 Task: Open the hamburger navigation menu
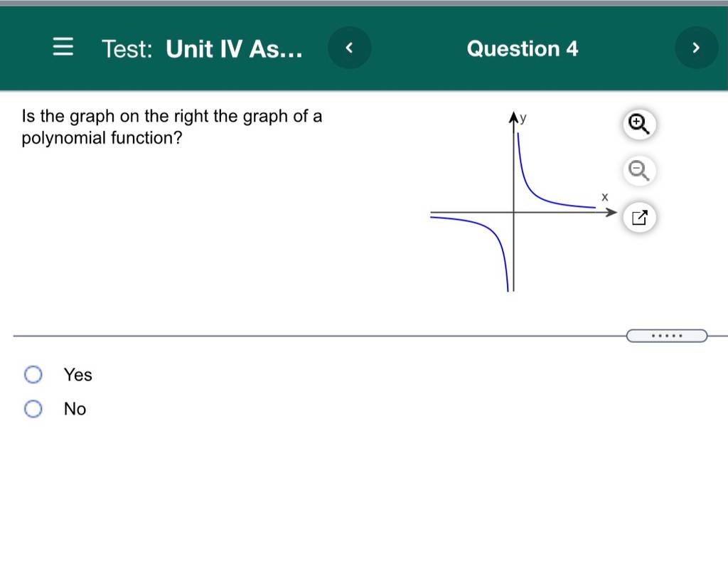pyautogui.click(x=63, y=47)
